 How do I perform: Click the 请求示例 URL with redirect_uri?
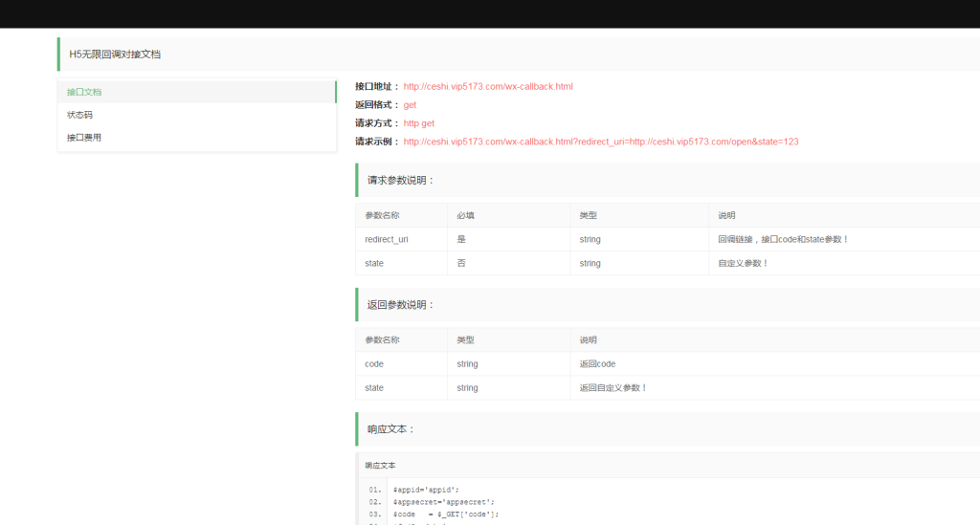click(601, 142)
